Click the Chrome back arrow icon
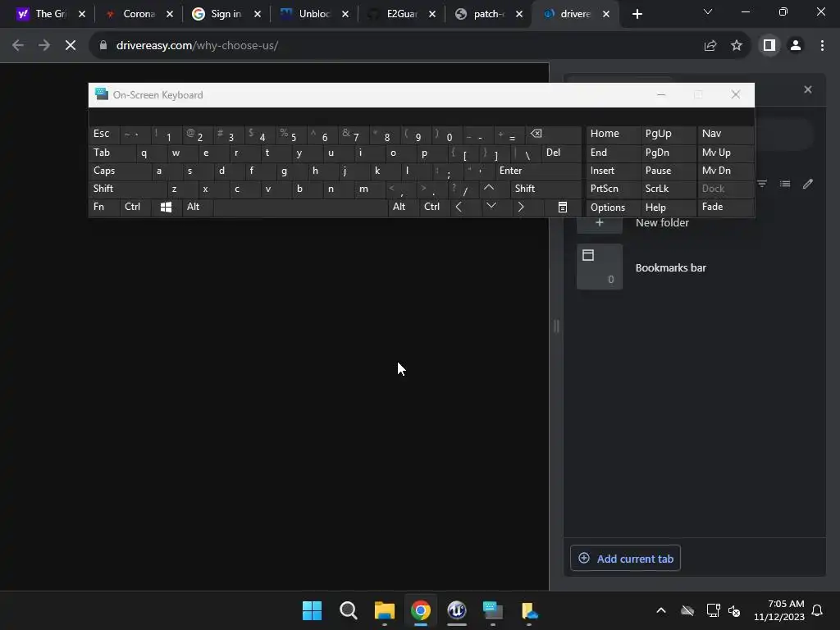The image size is (840, 630). pyautogui.click(x=18, y=46)
